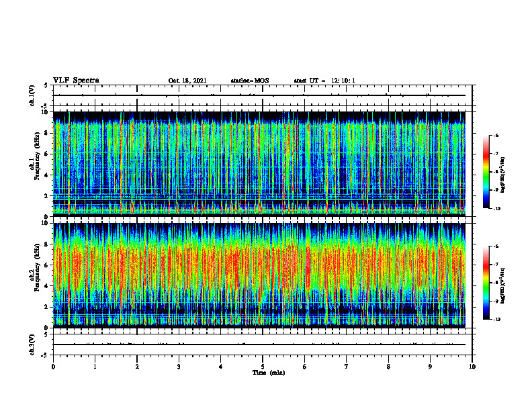Click the ch.1 color bar log(PSD) label

(x=503, y=175)
